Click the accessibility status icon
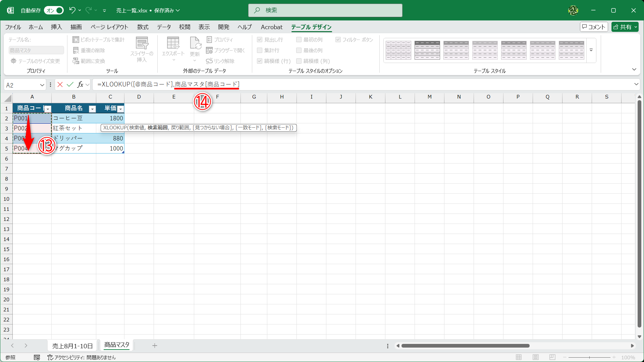This screenshot has height=362, width=644. pos(50,357)
